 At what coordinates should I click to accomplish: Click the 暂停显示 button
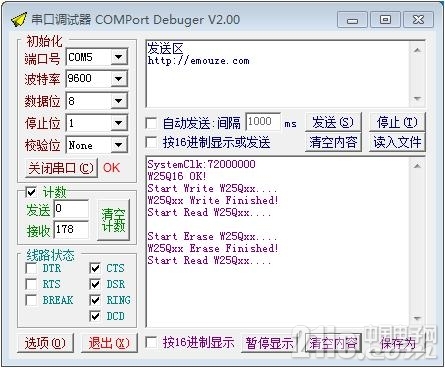(x=269, y=343)
